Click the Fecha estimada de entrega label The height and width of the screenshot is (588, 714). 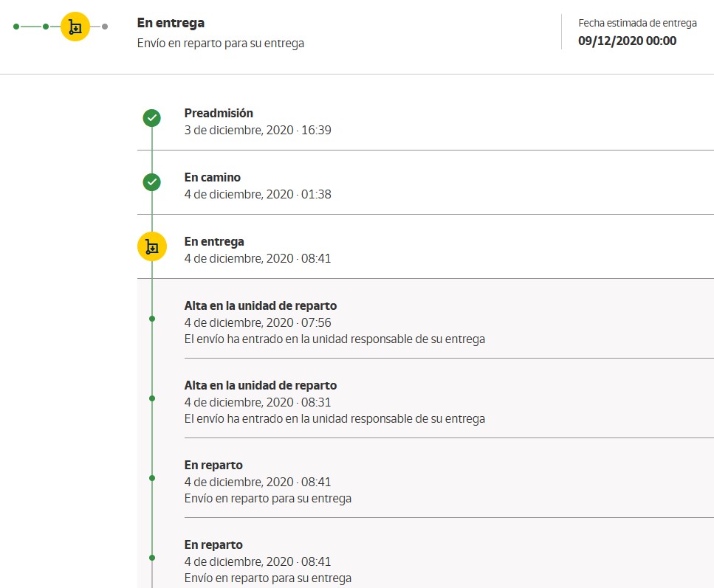[x=637, y=23]
